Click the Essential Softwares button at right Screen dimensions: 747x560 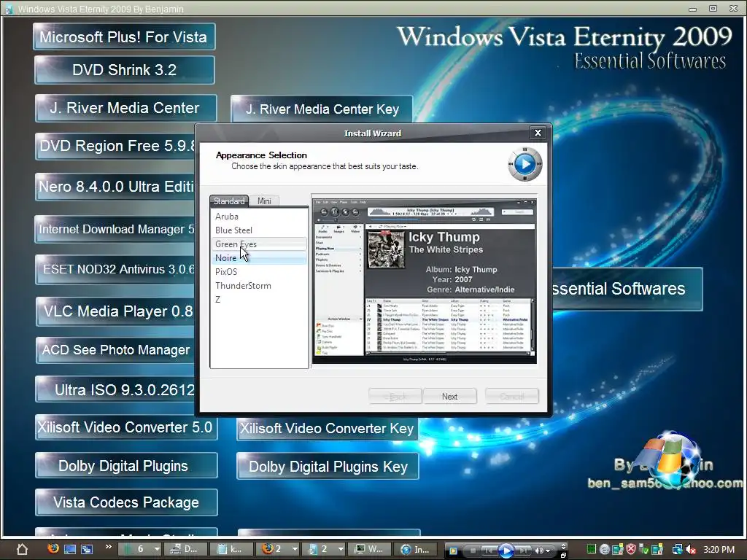coord(627,289)
